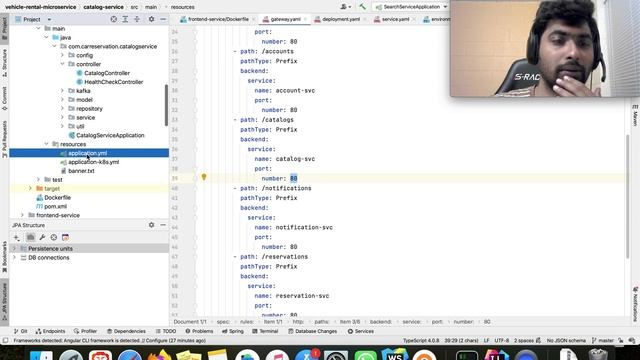
Task: Open the Endpoints tool window
Action: coord(50,331)
